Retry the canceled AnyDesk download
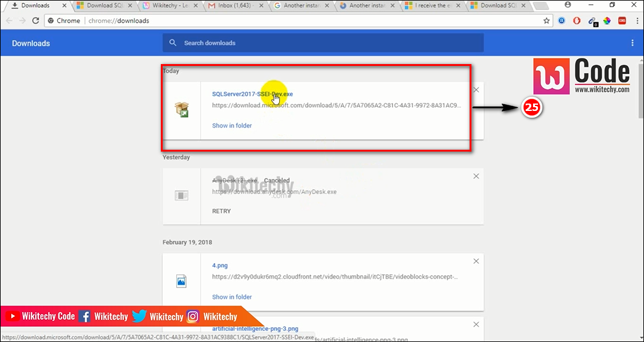 click(221, 211)
